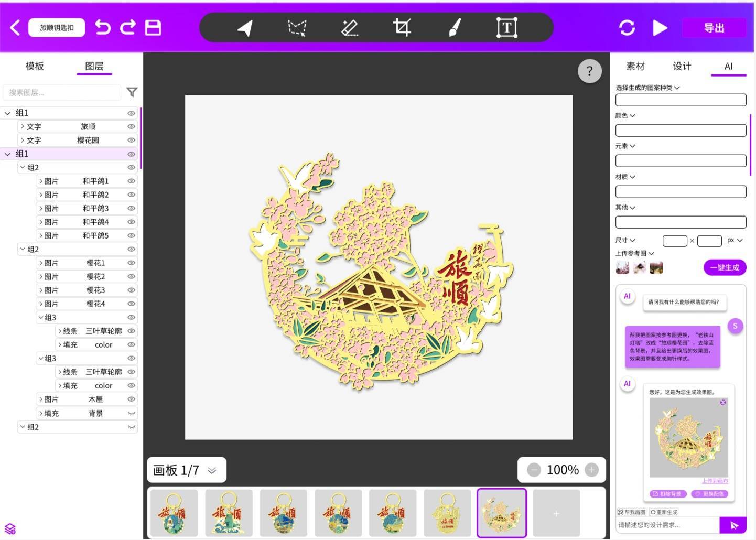Click the 请描述您的设计需求 input field
Screen dimensions: 756x540
point(667,525)
